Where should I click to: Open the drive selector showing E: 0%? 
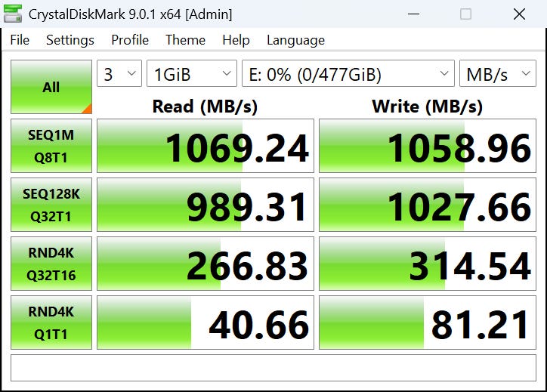pos(348,73)
